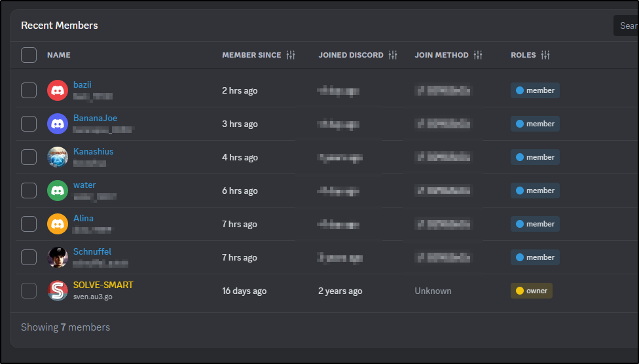Open the Roles filter dropdown

coord(545,55)
